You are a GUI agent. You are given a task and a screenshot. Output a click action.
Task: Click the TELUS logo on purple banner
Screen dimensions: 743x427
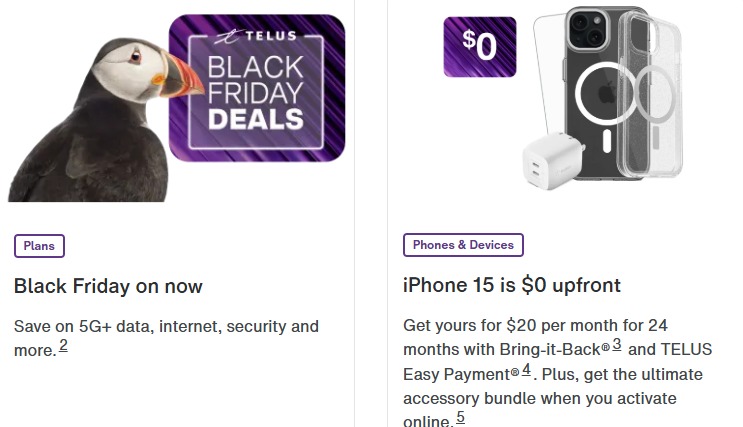255,36
